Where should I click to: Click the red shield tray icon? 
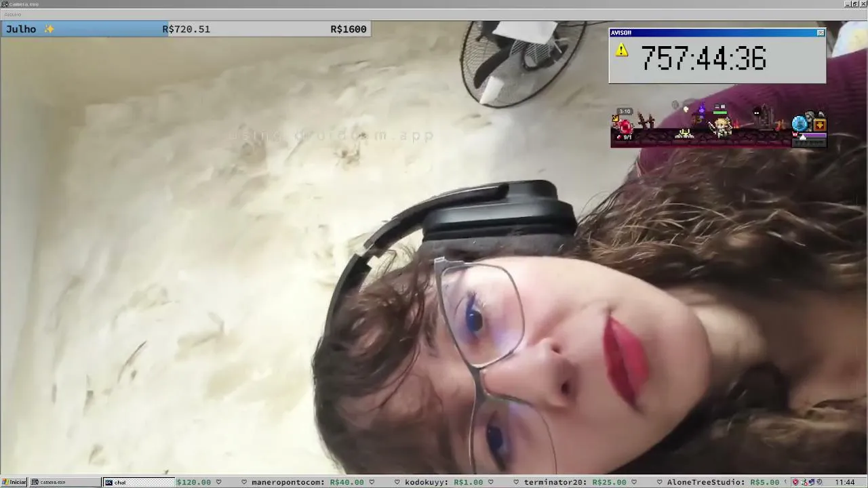[x=795, y=483]
